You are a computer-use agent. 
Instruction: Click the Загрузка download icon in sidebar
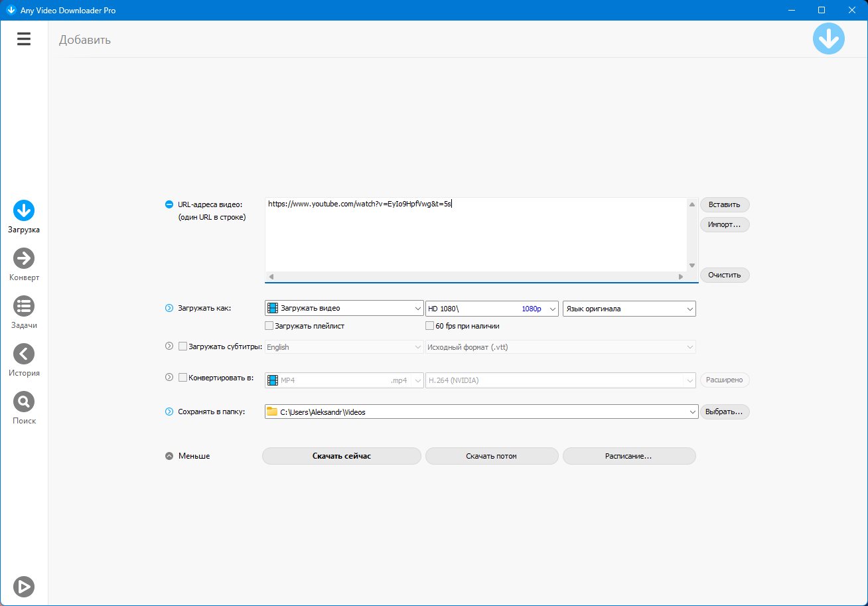pyautogui.click(x=24, y=211)
